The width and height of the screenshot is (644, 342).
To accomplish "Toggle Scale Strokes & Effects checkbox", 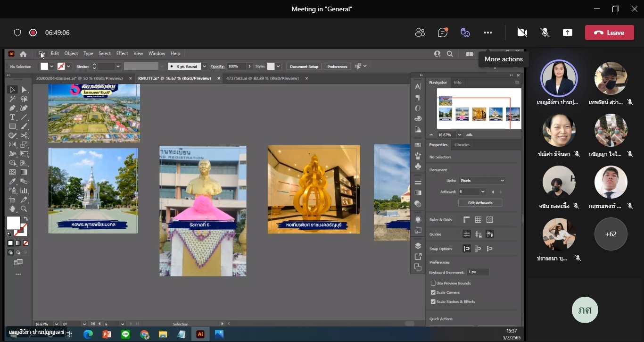I will 433,301.
